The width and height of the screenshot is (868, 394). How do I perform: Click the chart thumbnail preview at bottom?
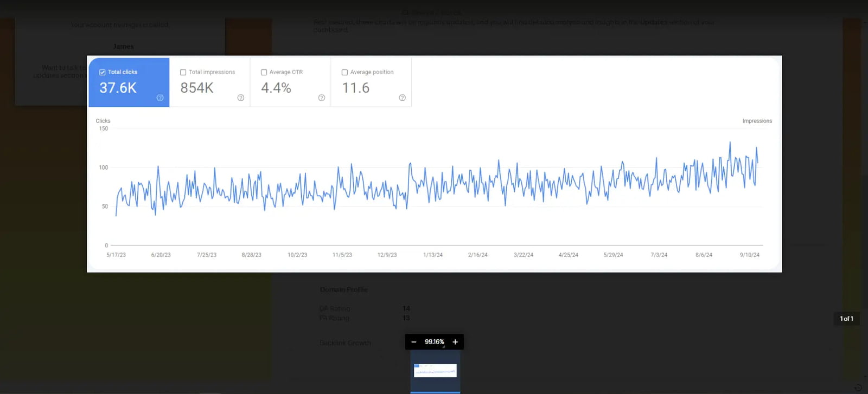point(435,371)
